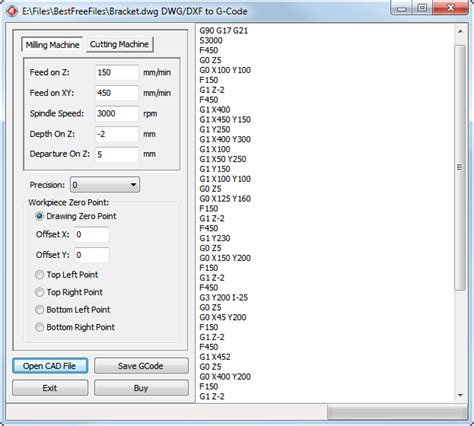Viewport: 474px width, 426px height.
Task: Switch to the Cutting Machine tab
Action: coord(119,44)
